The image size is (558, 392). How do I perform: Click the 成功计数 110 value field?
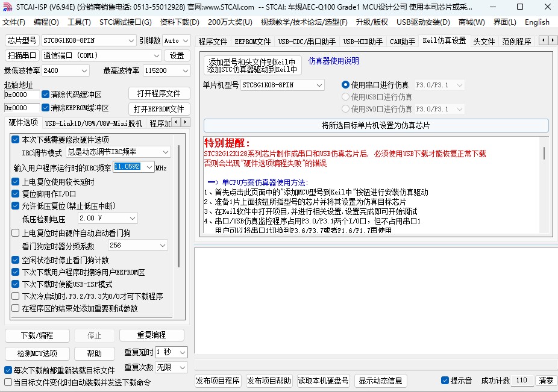(x=522, y=381)
